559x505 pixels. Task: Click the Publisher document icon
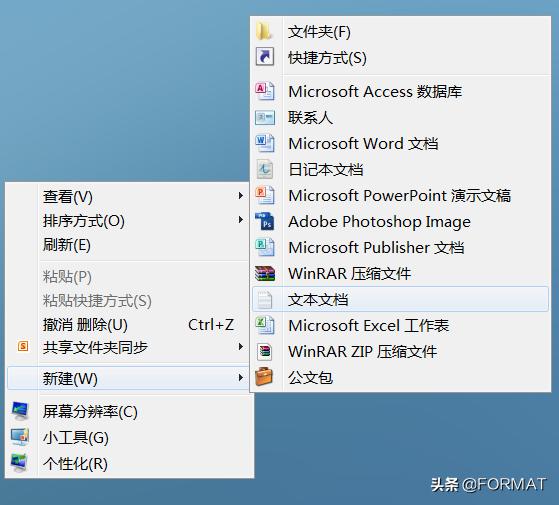265,247
